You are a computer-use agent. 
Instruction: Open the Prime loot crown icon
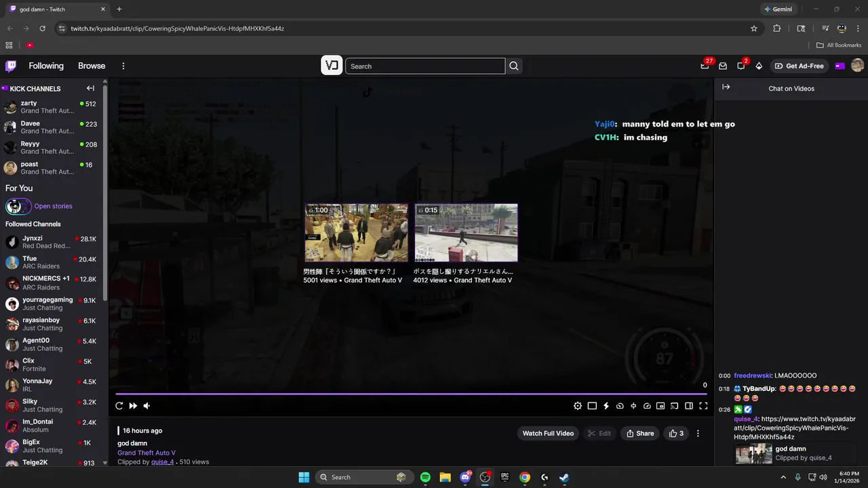click(723, 66)
